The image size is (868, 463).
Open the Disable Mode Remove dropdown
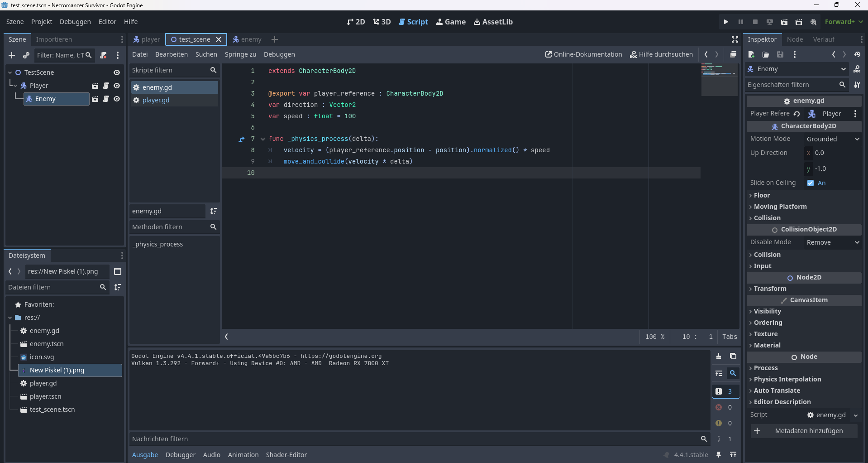(x=833, y=242)
